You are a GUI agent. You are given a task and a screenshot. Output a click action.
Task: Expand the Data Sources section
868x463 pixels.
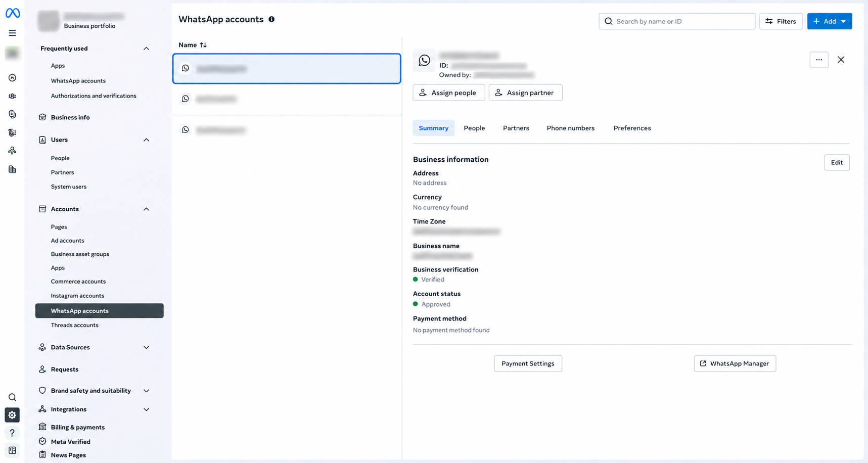click(147, 348)
